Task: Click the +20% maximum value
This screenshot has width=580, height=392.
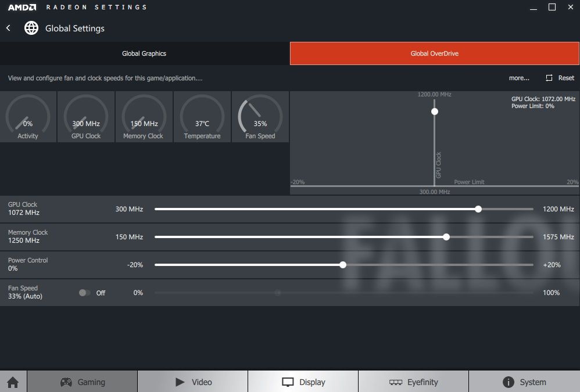Action: [552, 265]
